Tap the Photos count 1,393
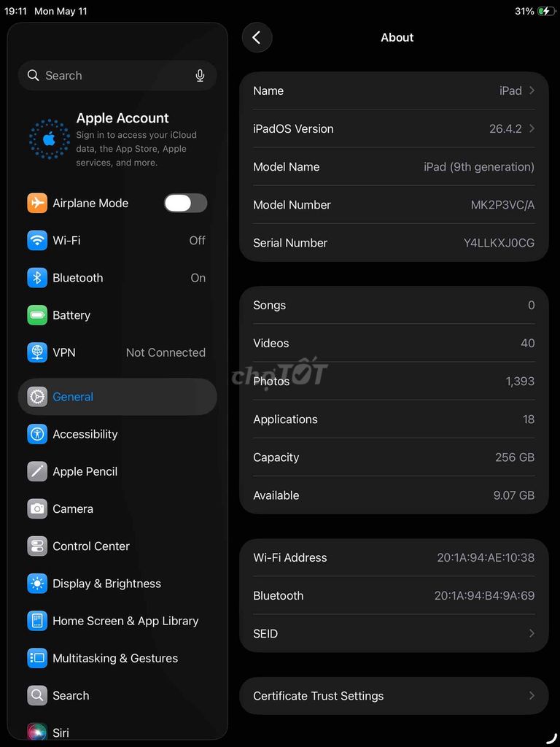The height and width of the screenshot is (747, 560). tap(520, 381)
